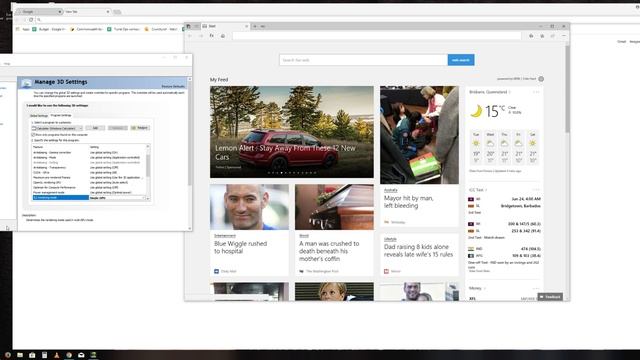Click the Edge address bar
This screenshot has width=640, height=360.
[x=376, y=36]
